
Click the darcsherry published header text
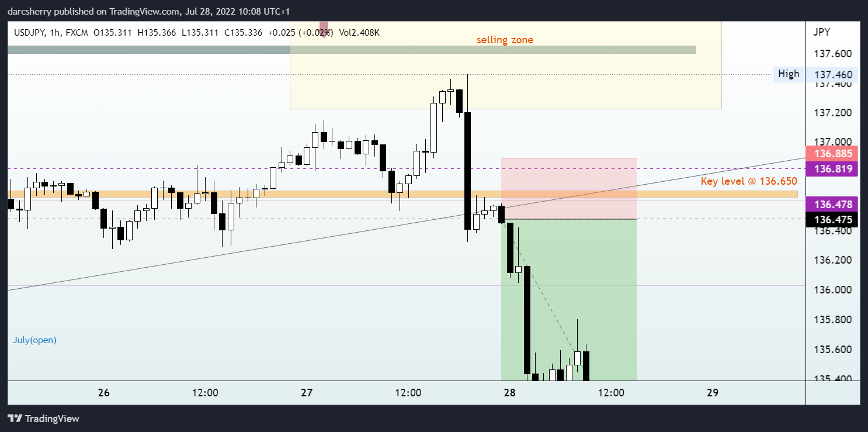coord(149,12)
